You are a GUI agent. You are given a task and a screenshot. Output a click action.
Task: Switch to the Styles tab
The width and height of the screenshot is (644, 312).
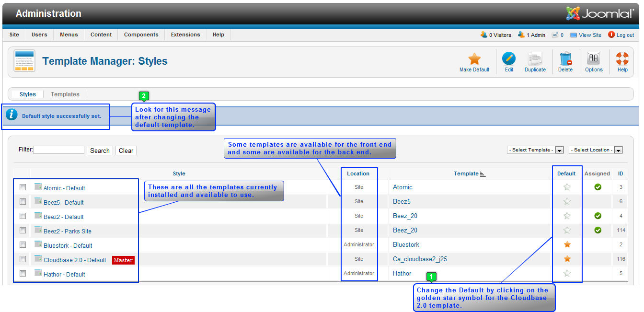[x=28, y=94]
